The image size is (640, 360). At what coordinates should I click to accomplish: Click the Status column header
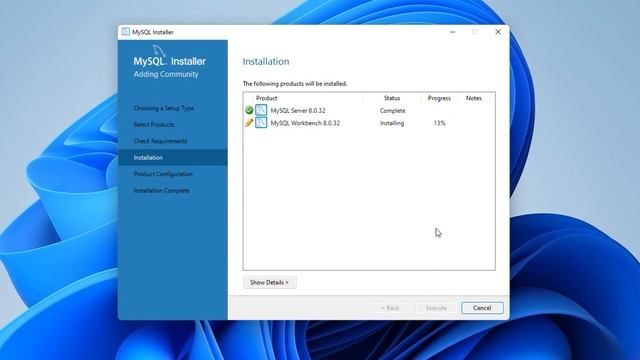(392, 98)
